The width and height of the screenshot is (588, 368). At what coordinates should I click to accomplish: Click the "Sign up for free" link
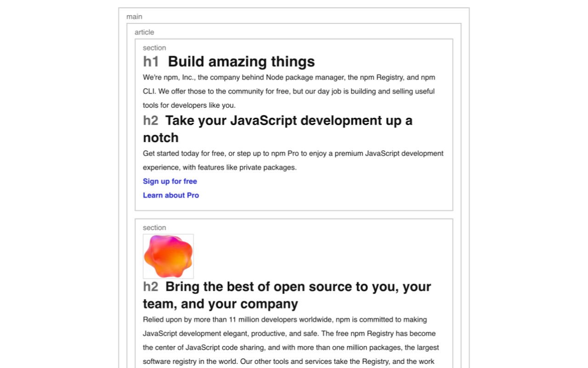(170, 181)
